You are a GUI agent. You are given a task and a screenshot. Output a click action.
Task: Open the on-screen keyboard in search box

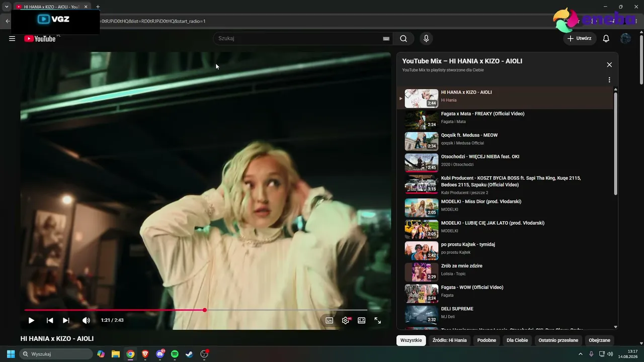point(386,39)
